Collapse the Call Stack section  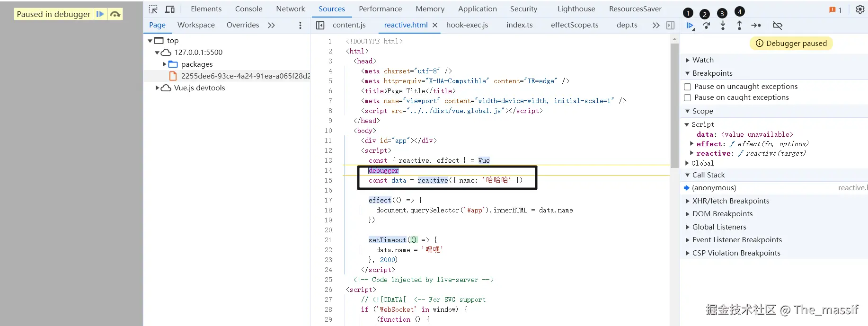pos(688,175)
